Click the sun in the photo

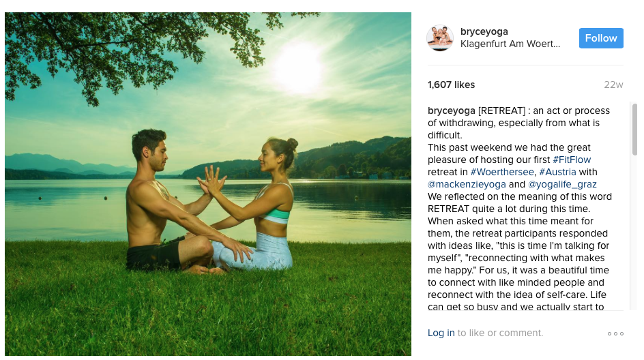(x=299, y=68)
